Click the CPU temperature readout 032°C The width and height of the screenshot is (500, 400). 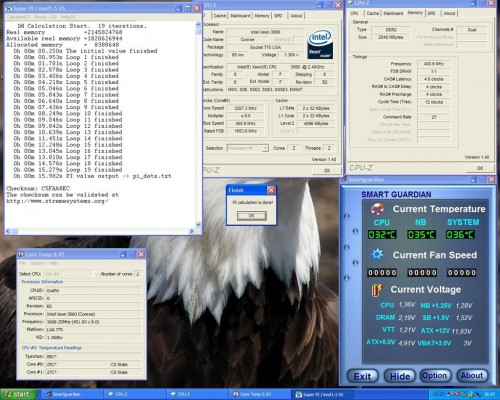tap(382, 235)
